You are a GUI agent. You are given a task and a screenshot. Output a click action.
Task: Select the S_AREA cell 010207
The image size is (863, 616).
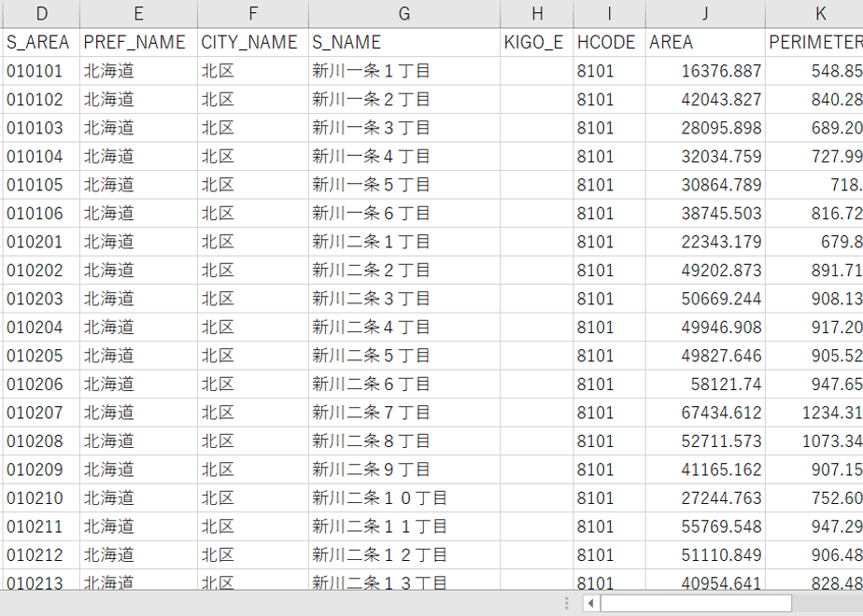42,413
